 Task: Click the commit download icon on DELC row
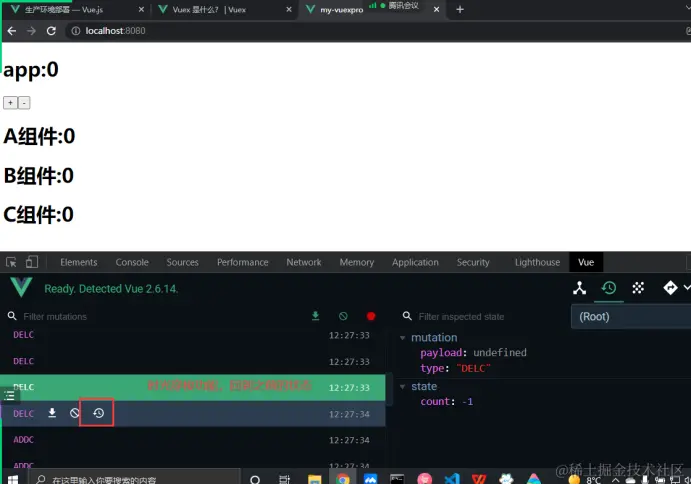coord(52,413)
